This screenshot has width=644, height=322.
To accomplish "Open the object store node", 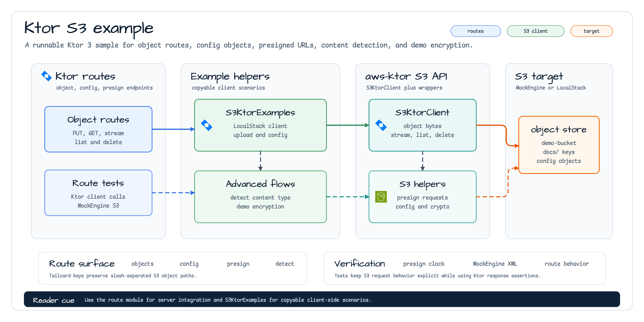I will coord(559,145).
